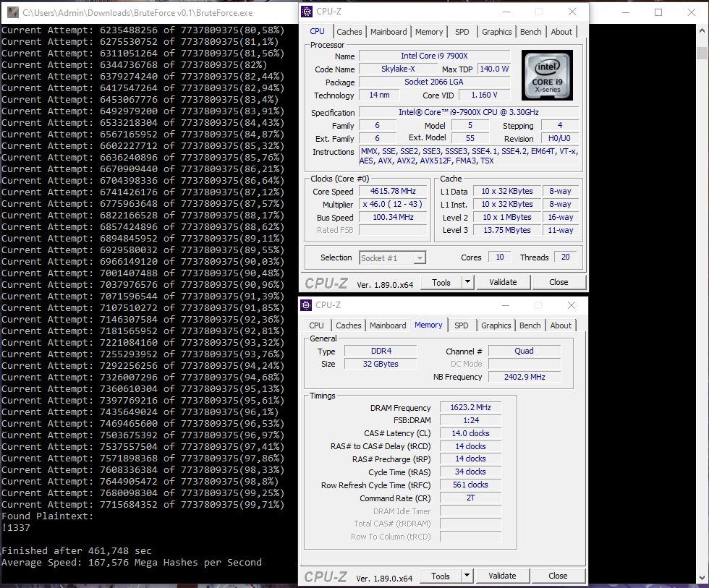Click the Core Speed value 4615.78 MHz

[392, 191]
